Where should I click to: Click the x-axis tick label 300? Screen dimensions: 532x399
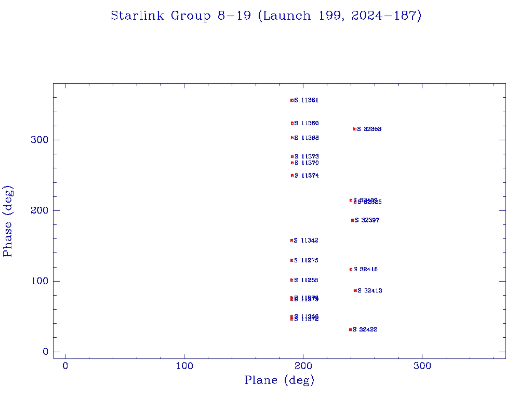pos(422,366)
